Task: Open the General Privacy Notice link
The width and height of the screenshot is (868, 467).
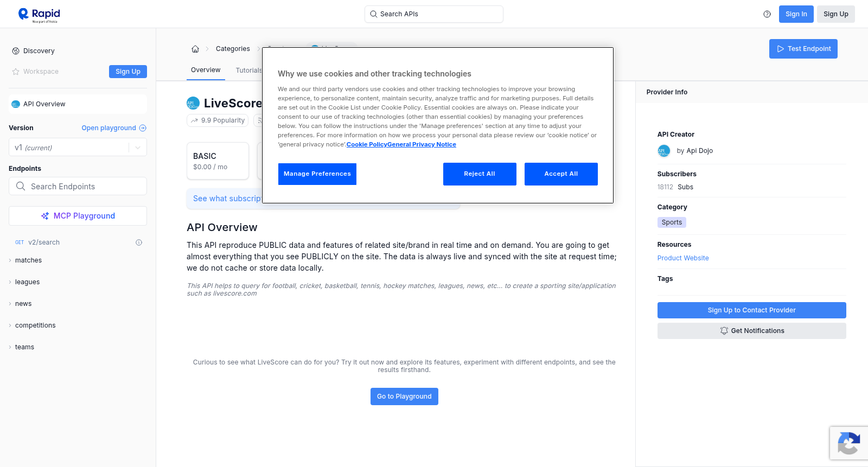Action: (422, 144)
